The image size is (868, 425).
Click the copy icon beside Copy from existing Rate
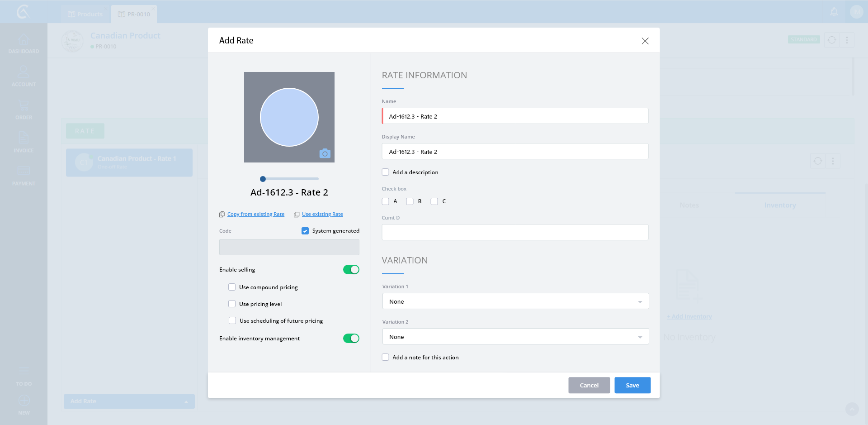pyautogui.click(x=222, y=215)
